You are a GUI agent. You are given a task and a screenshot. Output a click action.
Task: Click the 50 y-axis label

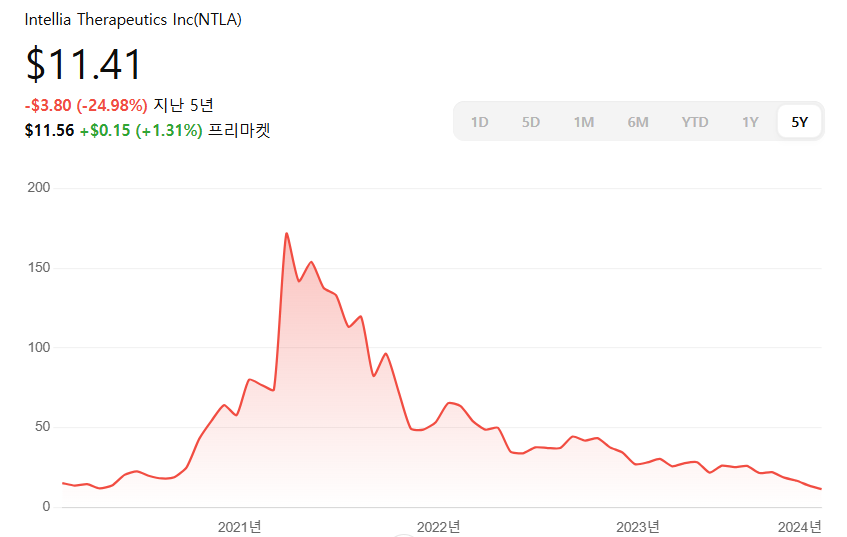point(42,427)
